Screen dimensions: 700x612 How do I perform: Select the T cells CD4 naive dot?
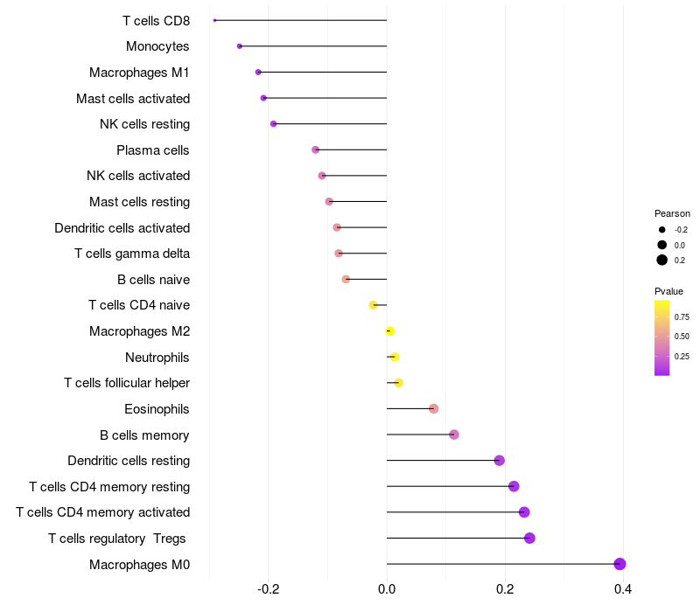click(374, 305)
